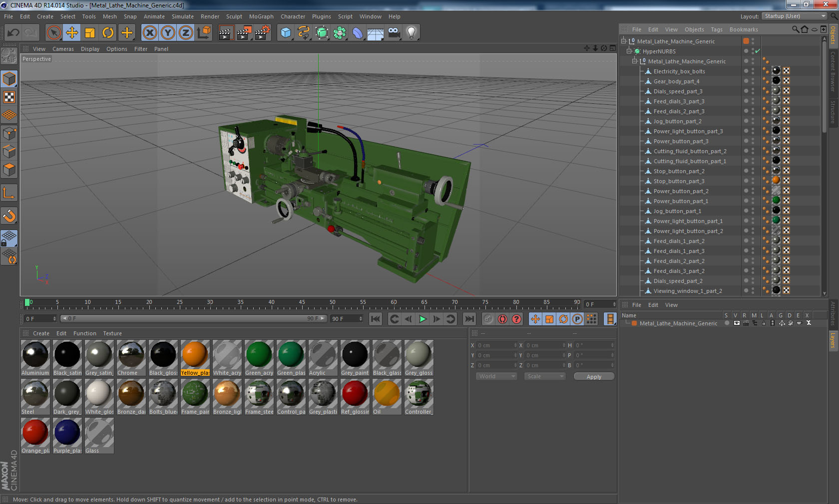Add a Camera object from toolbar

coord(394,33)
